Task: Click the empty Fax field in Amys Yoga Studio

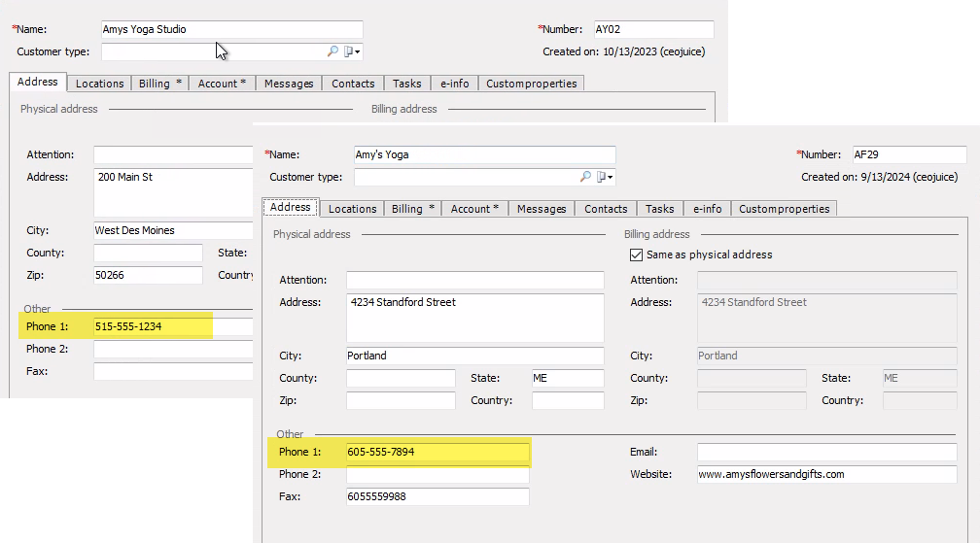Action: click(173, 371)
